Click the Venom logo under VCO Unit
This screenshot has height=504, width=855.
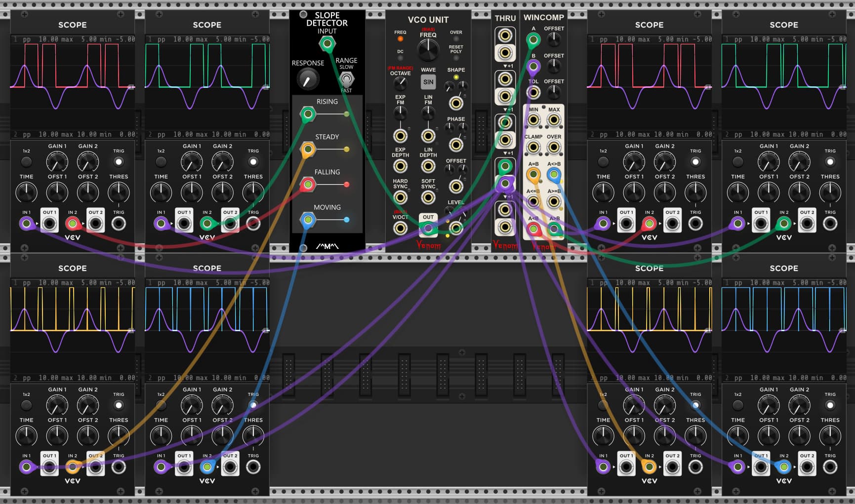[x=428, y=245]
